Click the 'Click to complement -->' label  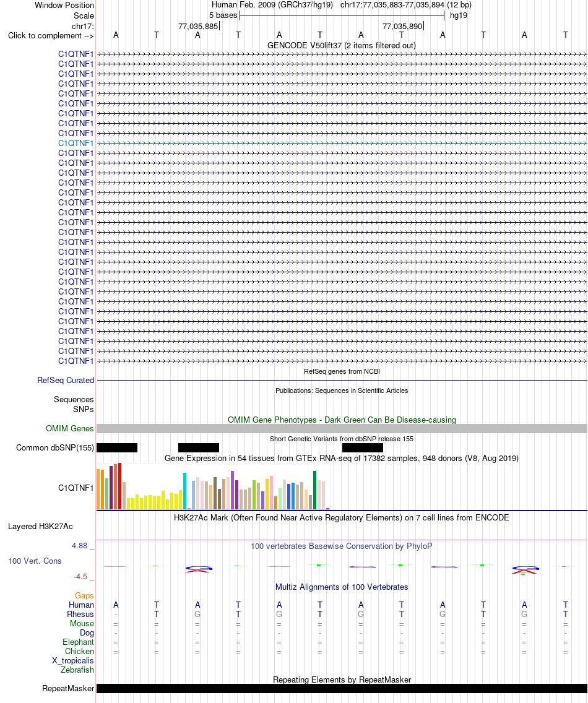coord(51,35)
